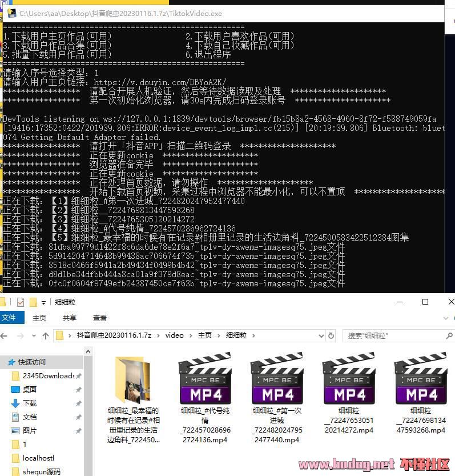Image resolution: width=455 pixels, height=476 pixels.
Task: Click console text 1.下载用户主页作品(可用)
Action: [57, 36]
